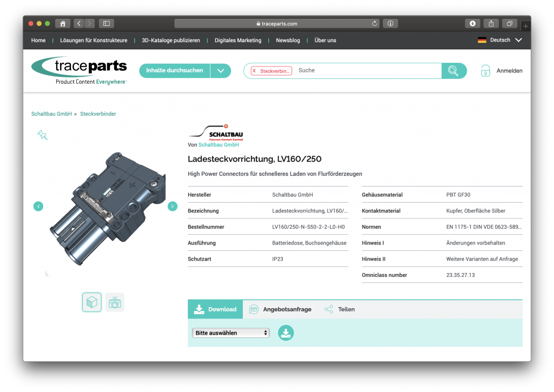554x392 pixels.
Task: Open Newsblog in the top menu
Action: [287, 41]
